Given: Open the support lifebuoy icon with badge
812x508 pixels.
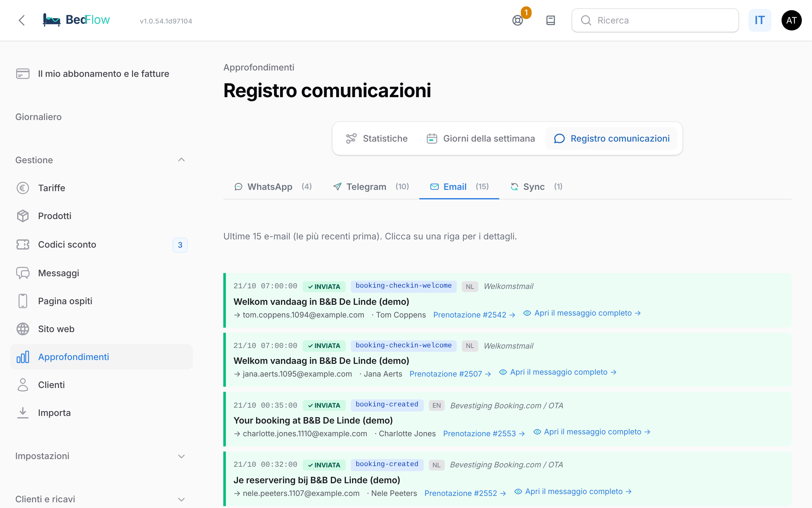Looking at the screenshot, I should tap(518, 20).
